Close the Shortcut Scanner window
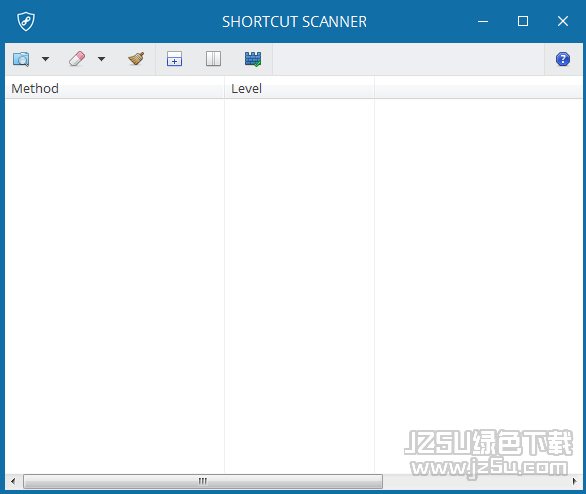 click(563, 21)
